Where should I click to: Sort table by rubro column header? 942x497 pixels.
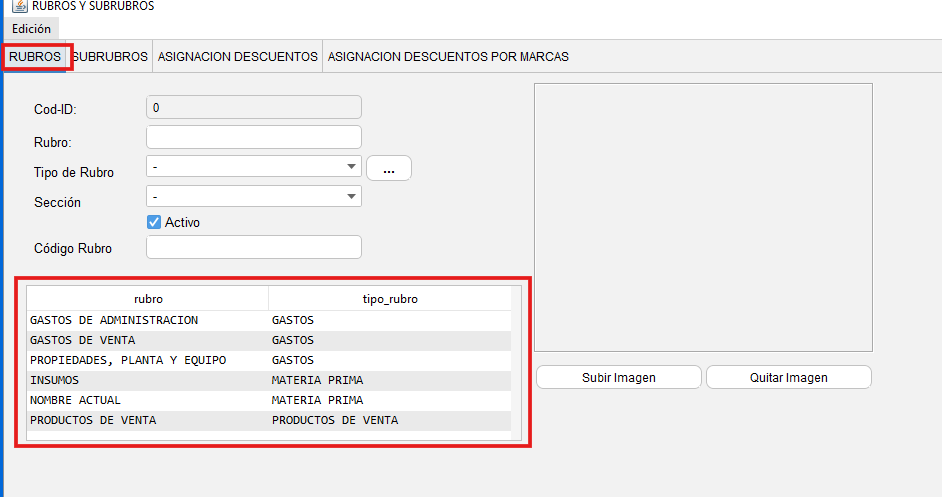click(x=148, y=299)
